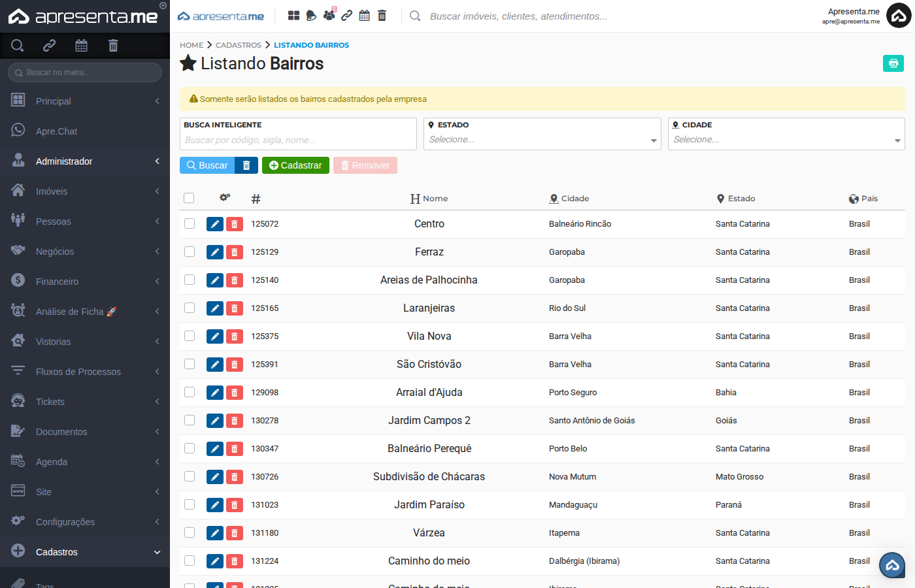Select the checkbox for Arraial d'Ajuda
915x588 pixels.
(x=190, y=392)
